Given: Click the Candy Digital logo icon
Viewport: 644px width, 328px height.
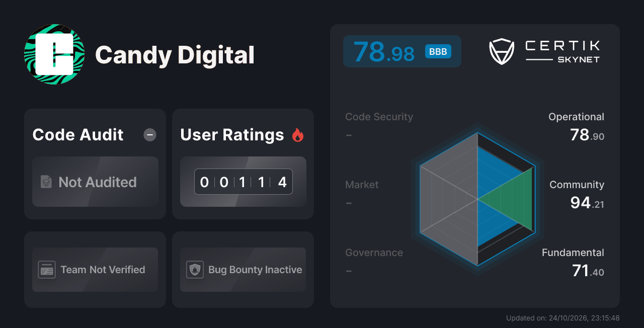Looking at the screenshot, I should [x=54, y=54].
